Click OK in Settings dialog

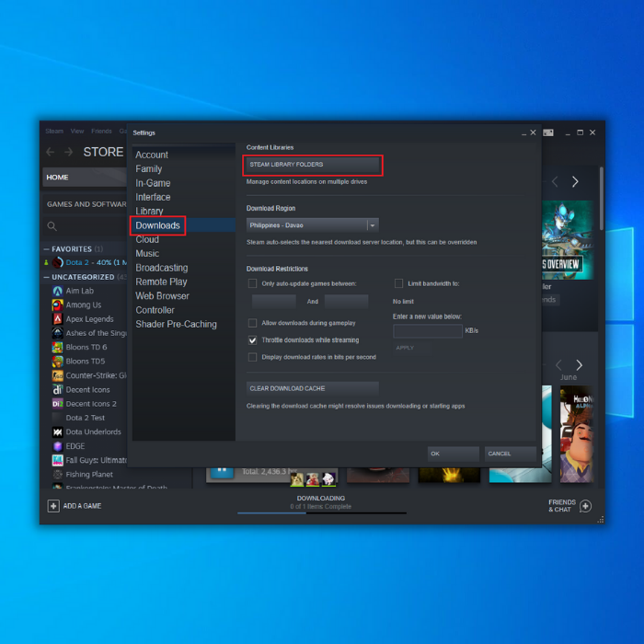pyautogui.click(x=454, y=454)
